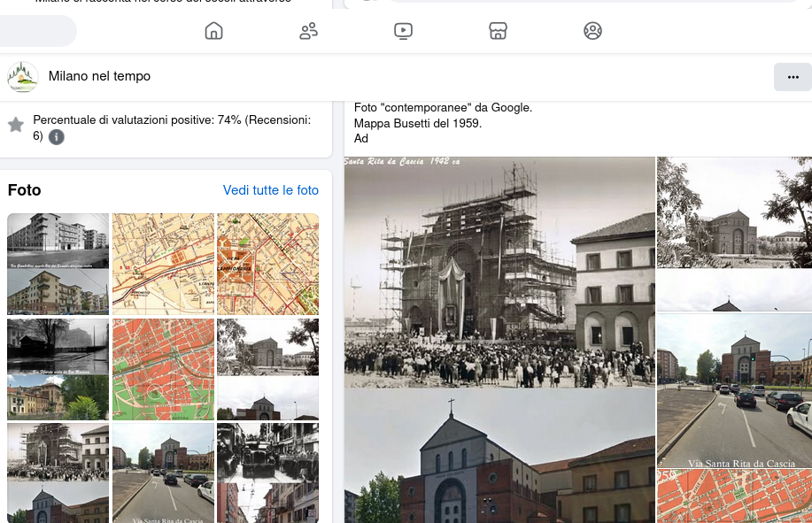The width and height of the screenshot is (812, 523).
Task: Click the star rating icon
Action: click(16, 125)
